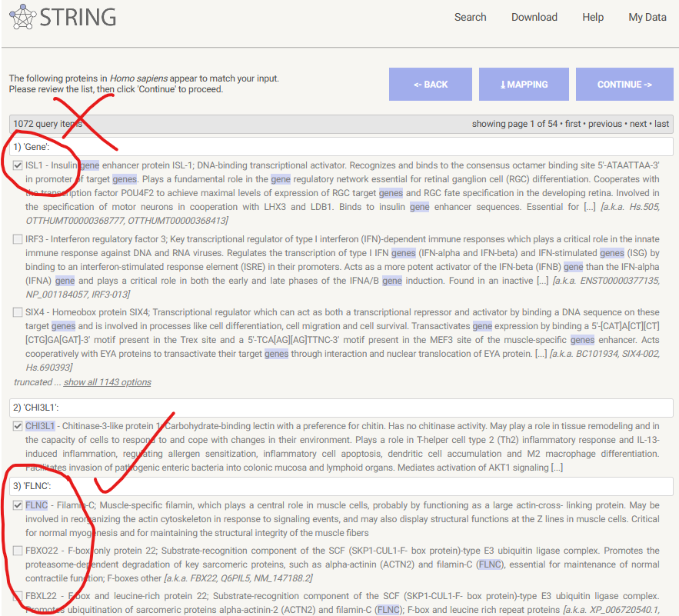Click the MAPPING download button

tap(524, 84)
